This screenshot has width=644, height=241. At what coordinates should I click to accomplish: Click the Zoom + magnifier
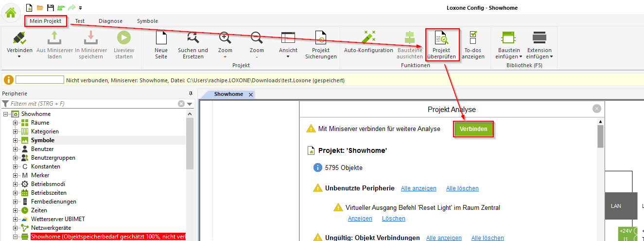(x=225, y=45)
